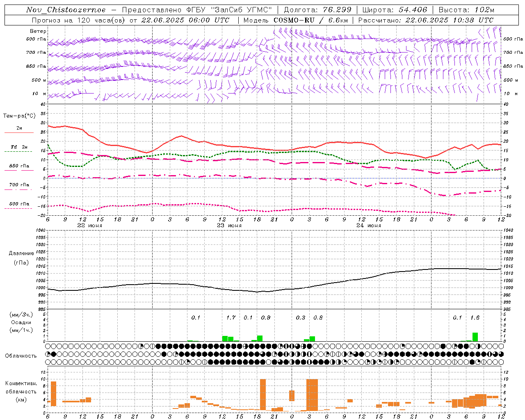Click the Давление panel label

coord(21,253)
